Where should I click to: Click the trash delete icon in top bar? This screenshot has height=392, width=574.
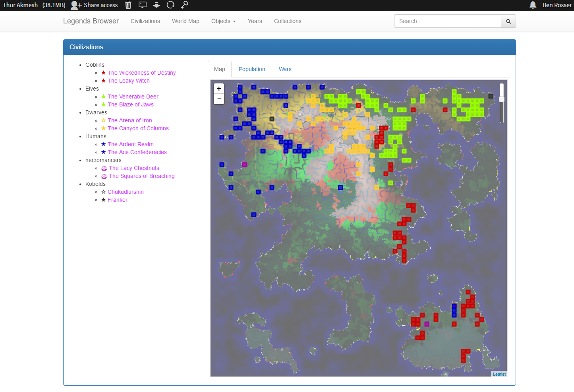click(128, 5)
